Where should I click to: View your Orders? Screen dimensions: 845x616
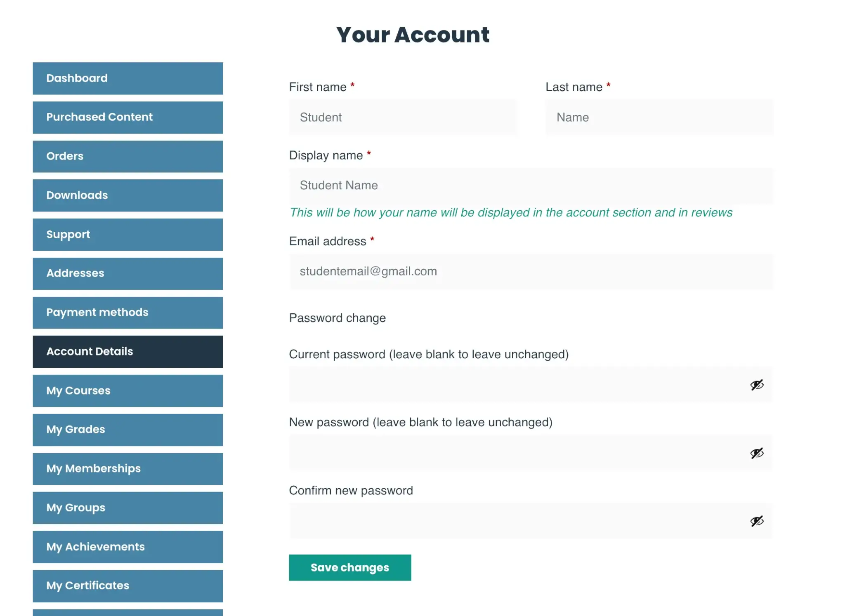pyautogui.click(x=127, y=156)
